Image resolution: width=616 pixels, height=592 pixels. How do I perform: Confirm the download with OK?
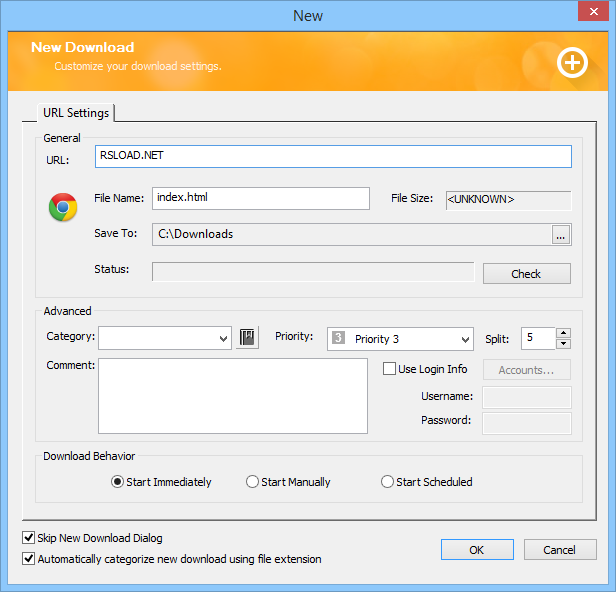pos(477,550)
